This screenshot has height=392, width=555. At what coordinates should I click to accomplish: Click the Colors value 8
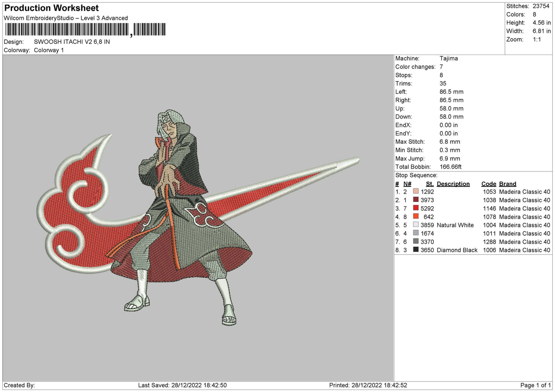(x=535, y=14)
